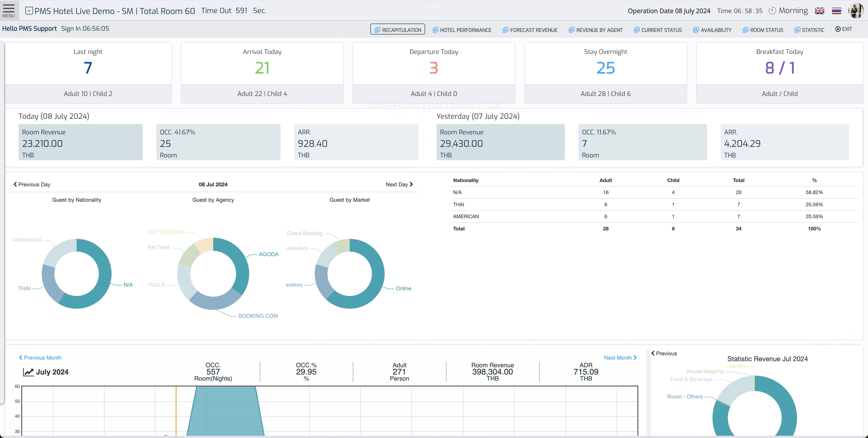Click yesterday's ARR. 4,204.29 card
868x438 pixels.
pos(785,142)
